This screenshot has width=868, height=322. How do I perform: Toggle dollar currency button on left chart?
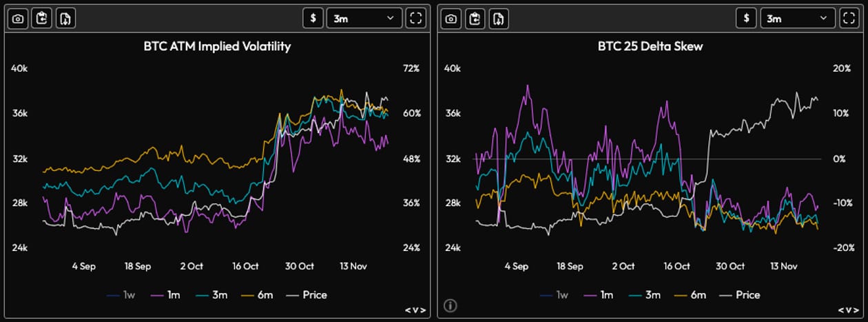click(x=313, y=18)
